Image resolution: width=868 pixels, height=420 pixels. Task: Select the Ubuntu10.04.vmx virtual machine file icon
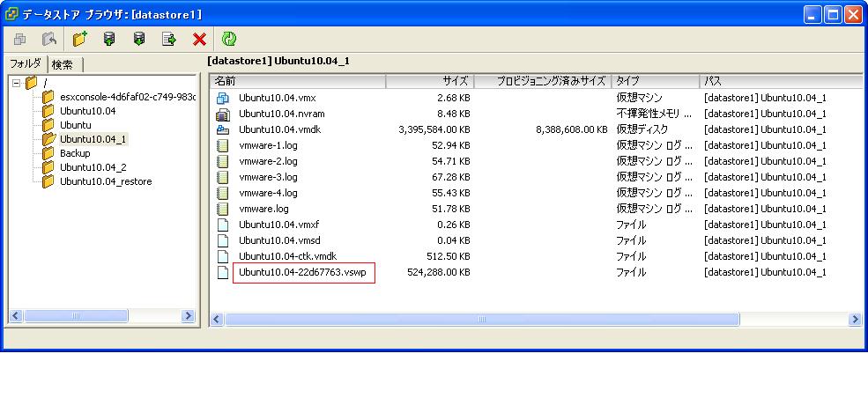(223, 98)
